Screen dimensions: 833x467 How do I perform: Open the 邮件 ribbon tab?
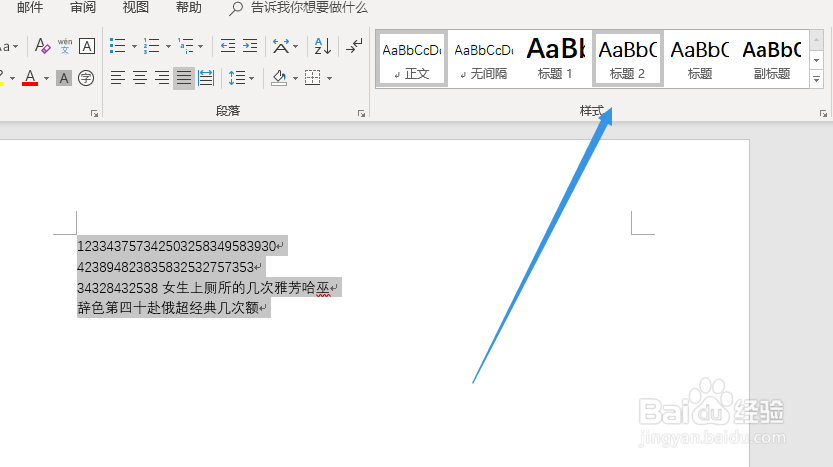click(x=30, y=7)
